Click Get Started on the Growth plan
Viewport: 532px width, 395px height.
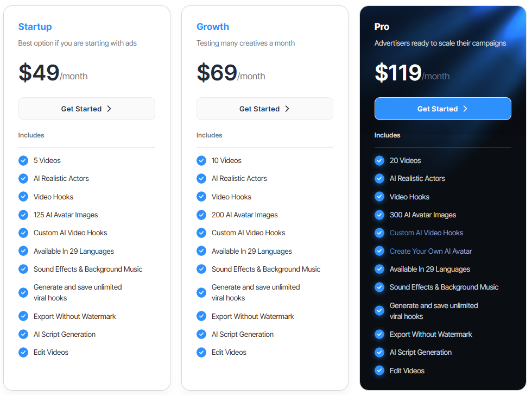point(265,109)
